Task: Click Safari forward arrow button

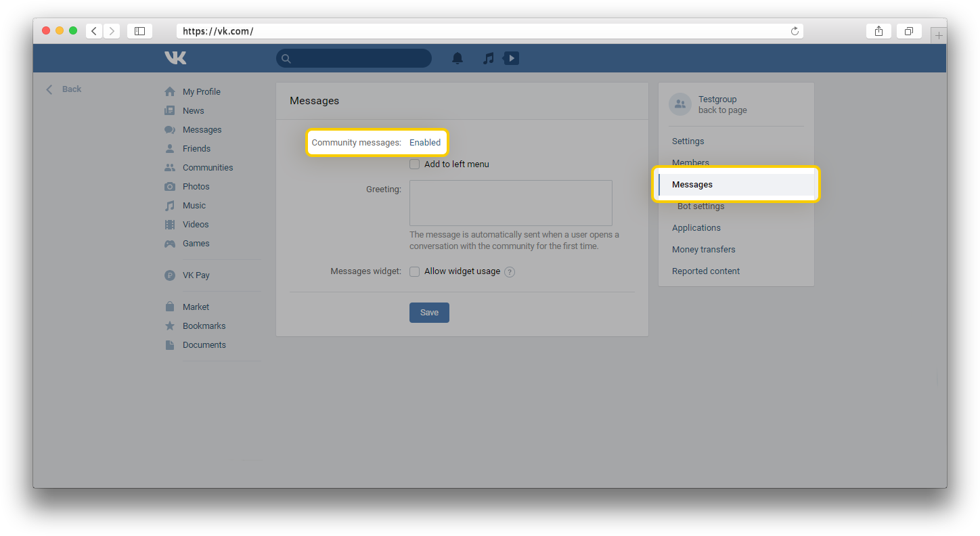Action: click(x=112, y=31)
